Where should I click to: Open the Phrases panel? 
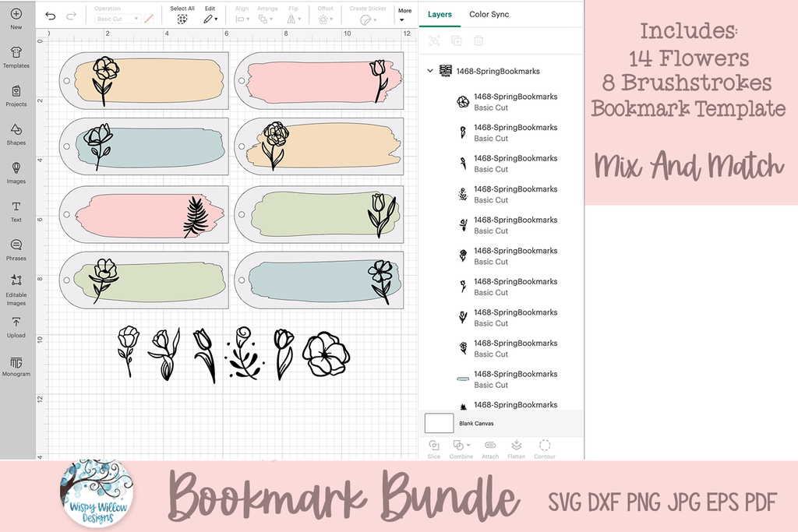(16, 248)
